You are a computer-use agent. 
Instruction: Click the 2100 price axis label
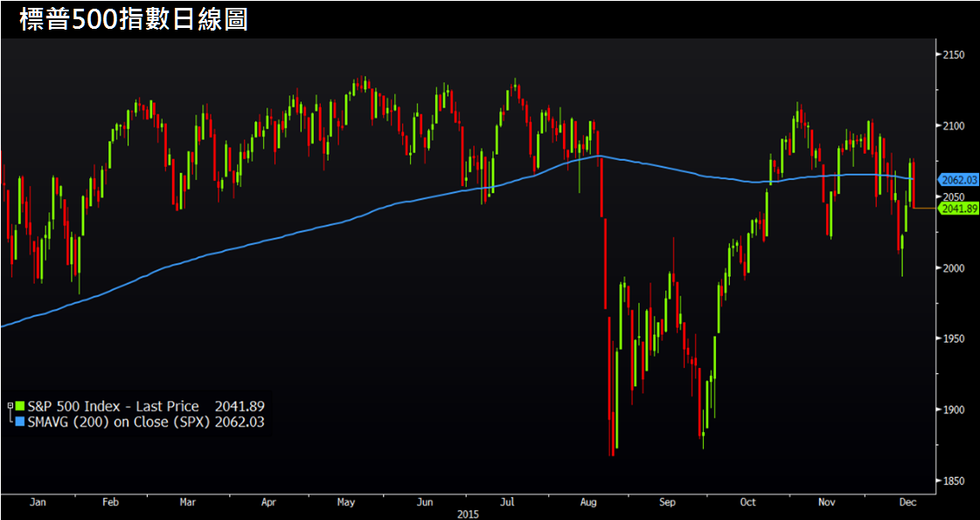click(x=953, y=126)
